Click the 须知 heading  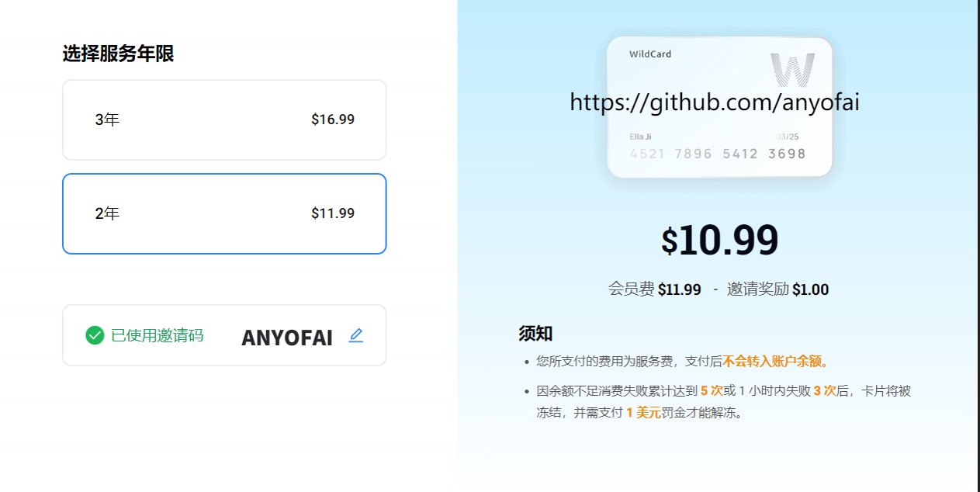535,334
